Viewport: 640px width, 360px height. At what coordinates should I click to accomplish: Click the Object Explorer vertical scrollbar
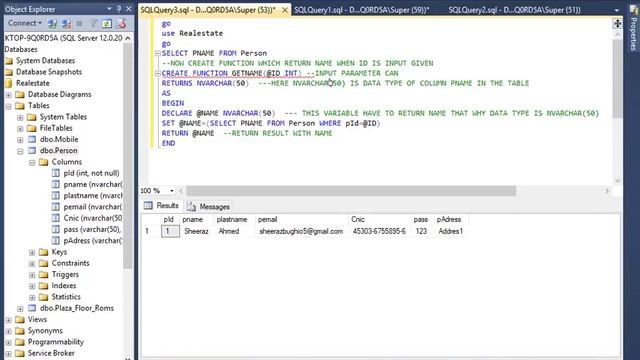pos(128,156)
